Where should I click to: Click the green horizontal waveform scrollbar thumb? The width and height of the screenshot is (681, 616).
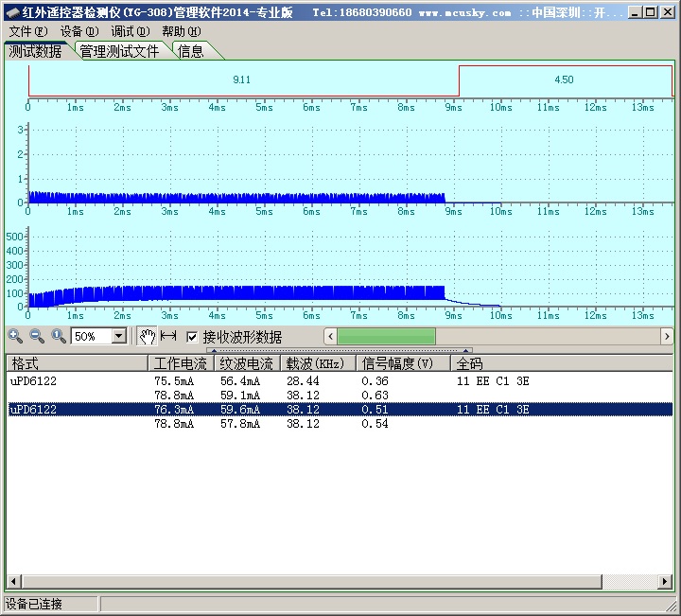(386, 336)
